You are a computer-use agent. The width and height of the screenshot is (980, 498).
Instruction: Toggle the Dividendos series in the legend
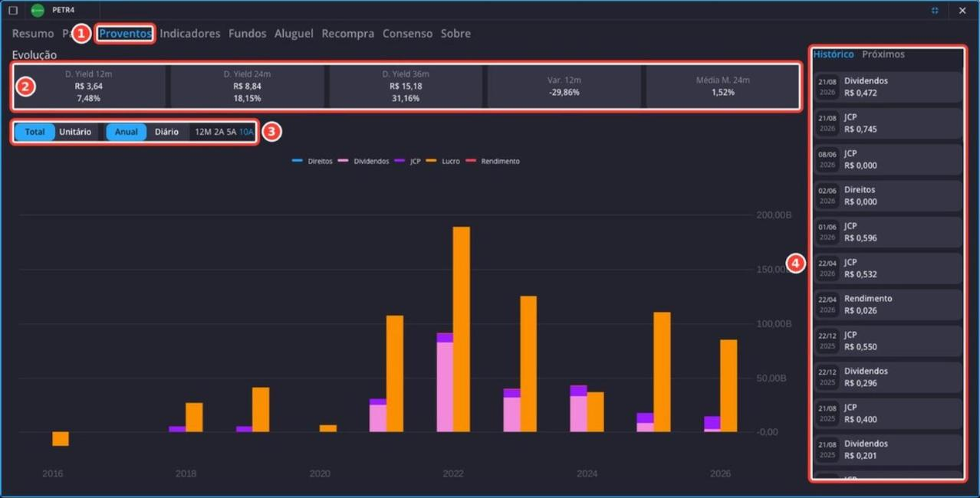pos(363,162)
